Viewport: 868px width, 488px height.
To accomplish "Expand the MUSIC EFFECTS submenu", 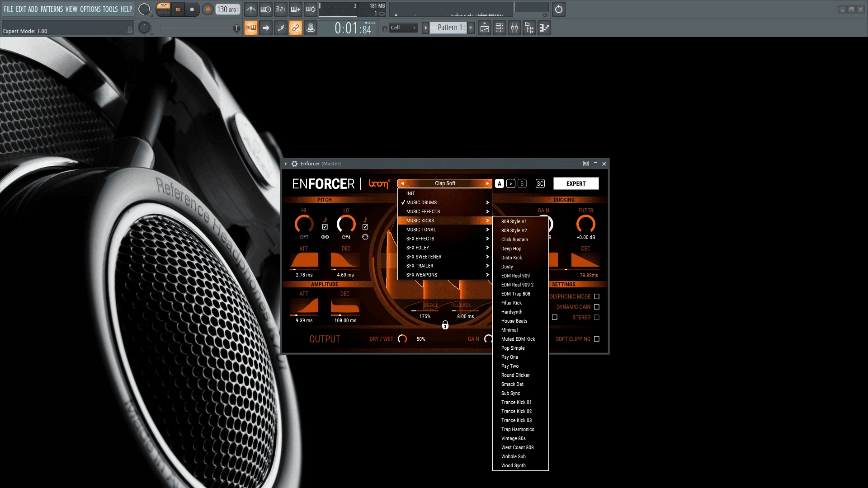I will point(445,211).
